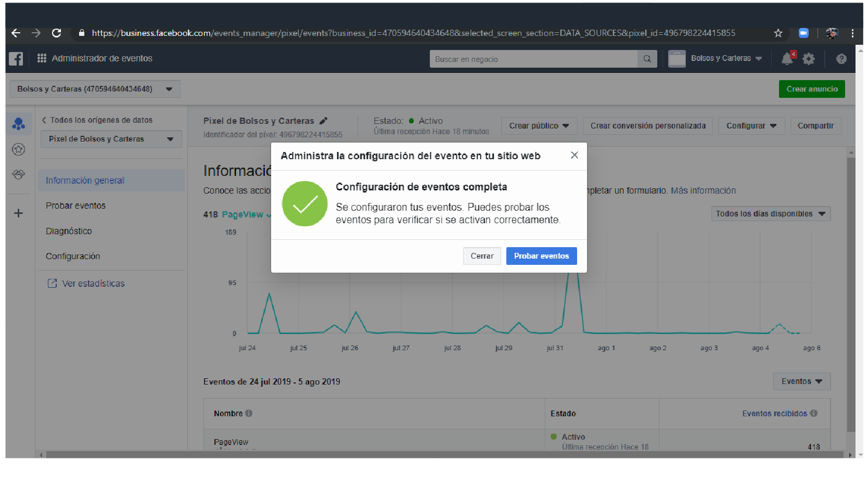Click the business briefcase icon
868x486 pixels.
pos(676,59)
